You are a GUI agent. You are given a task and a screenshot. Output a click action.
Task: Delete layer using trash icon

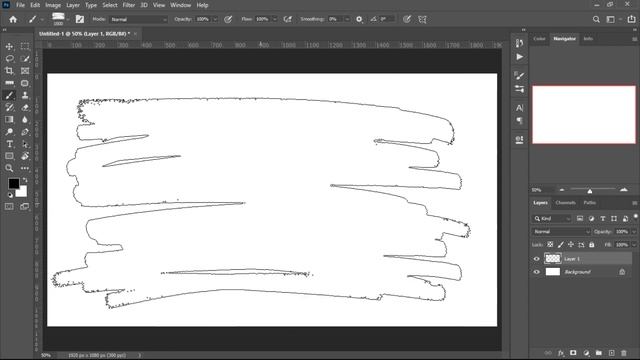(624, 353)
